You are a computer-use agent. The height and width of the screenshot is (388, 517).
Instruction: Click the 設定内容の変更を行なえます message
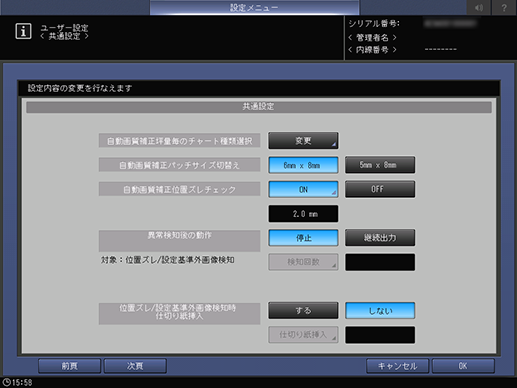click(80, 88)
